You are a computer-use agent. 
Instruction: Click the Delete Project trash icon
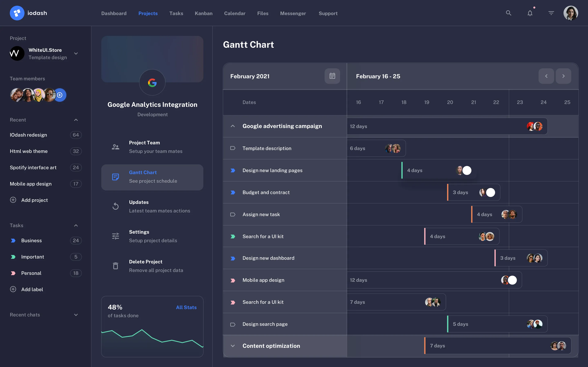point(115,265)
